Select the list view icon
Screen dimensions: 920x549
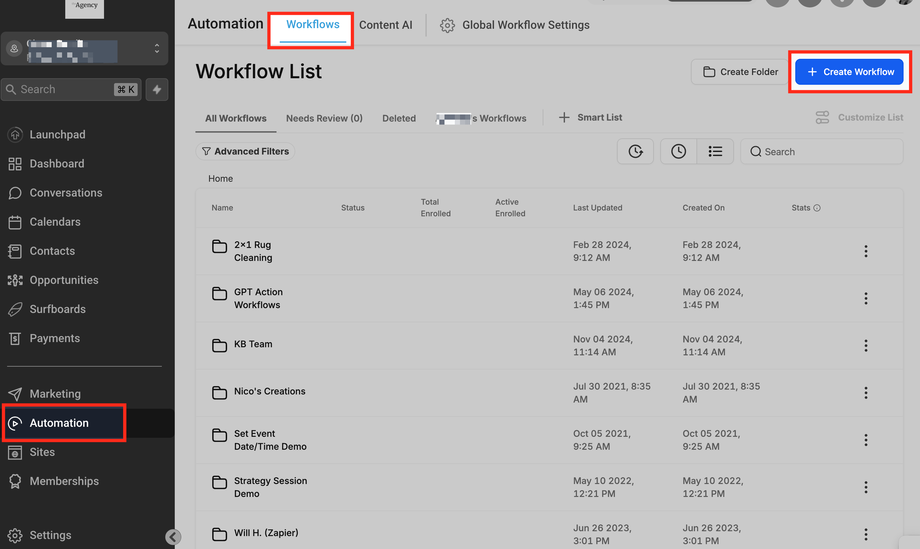(715, 151)
